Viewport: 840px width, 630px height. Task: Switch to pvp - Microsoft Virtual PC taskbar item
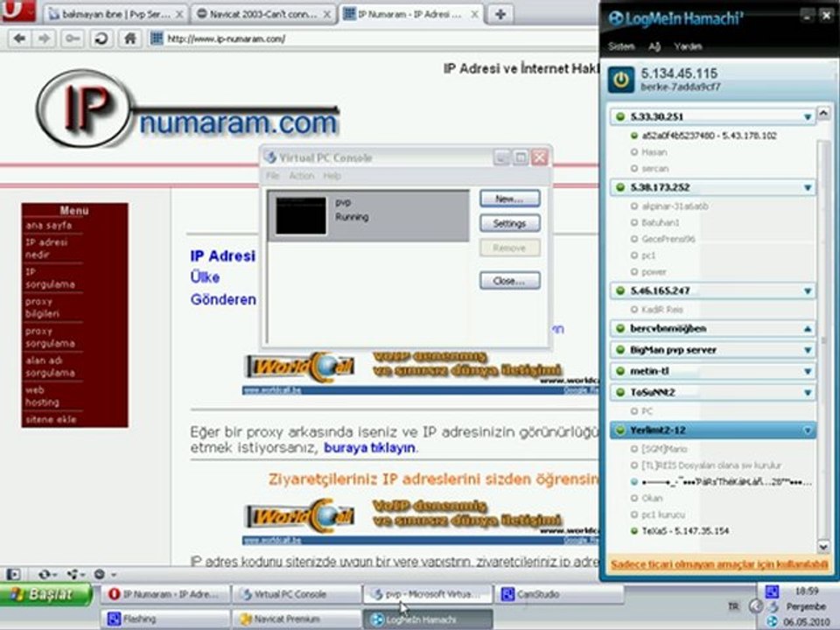click(427, 594)
